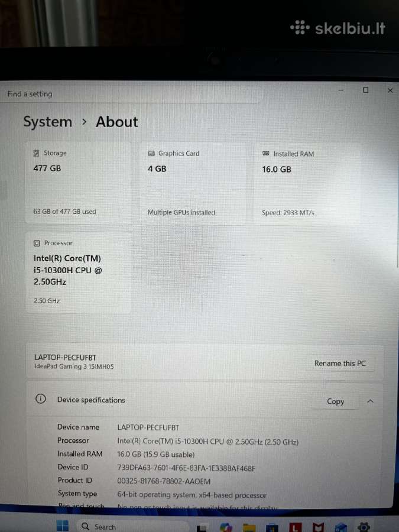Launch Copilot from the taskbar
This screenshot has height=532, width=399.
click(x=226, y=527)
